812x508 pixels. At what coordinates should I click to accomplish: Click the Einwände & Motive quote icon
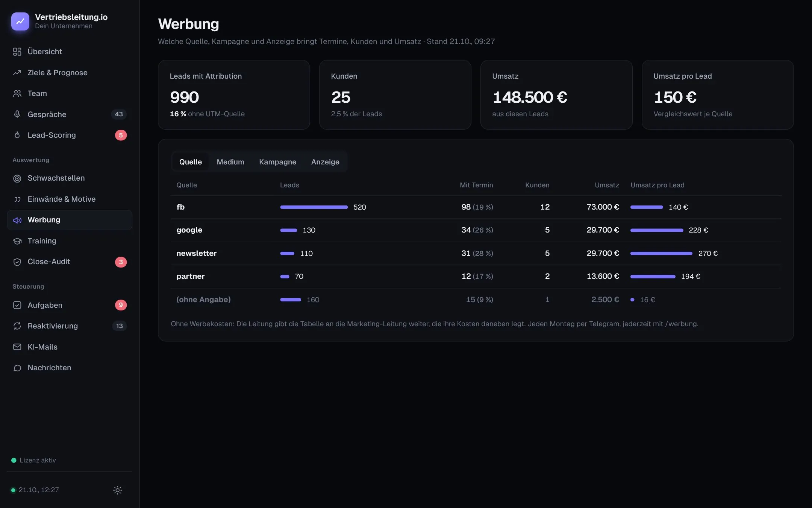point(17,199)
